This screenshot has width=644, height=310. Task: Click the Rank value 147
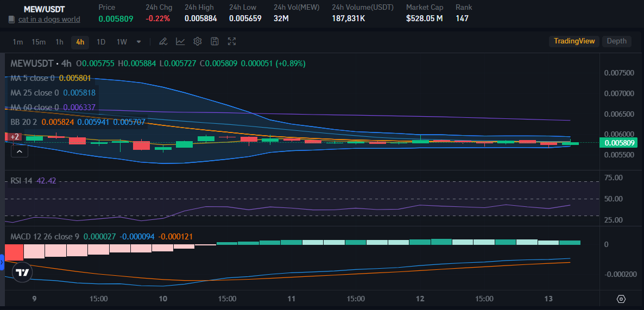[x=462, y=18]
